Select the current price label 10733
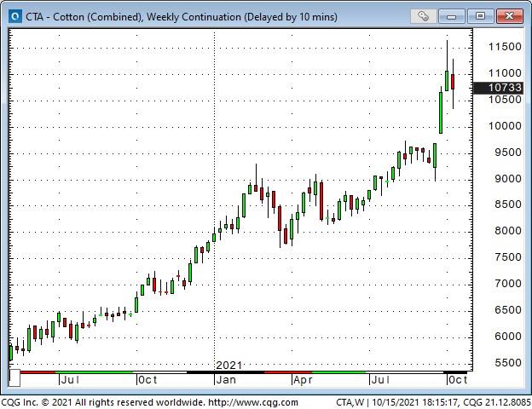Screen dimensions: 532x409 pyautogui.click(x=499, y=88)
